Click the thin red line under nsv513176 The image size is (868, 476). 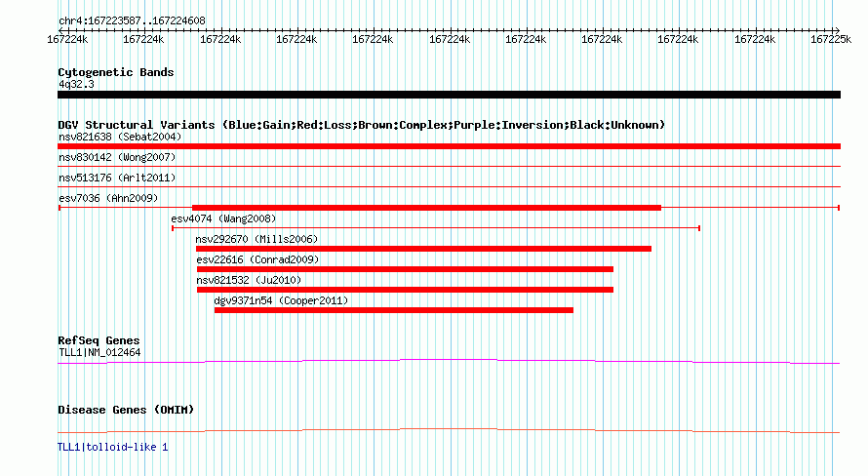coord(449,186)
